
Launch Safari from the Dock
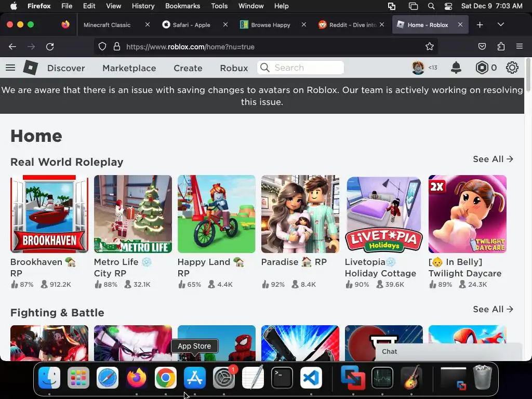tap(108, 378)
